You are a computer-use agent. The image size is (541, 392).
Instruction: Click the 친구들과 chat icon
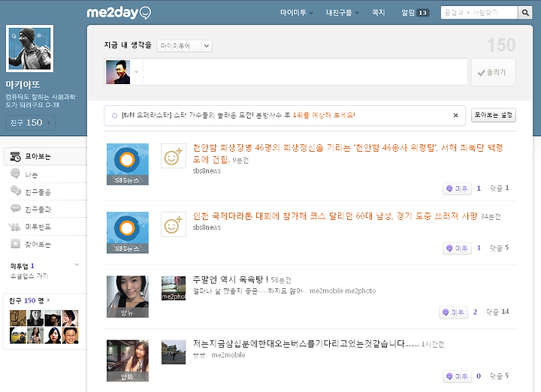point(16,208)
